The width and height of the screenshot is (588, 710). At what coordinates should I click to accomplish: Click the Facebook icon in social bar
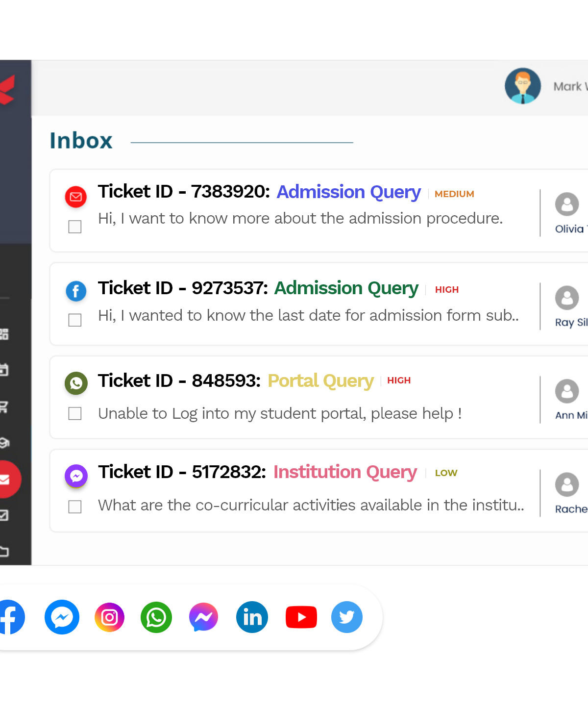(11, 617)
